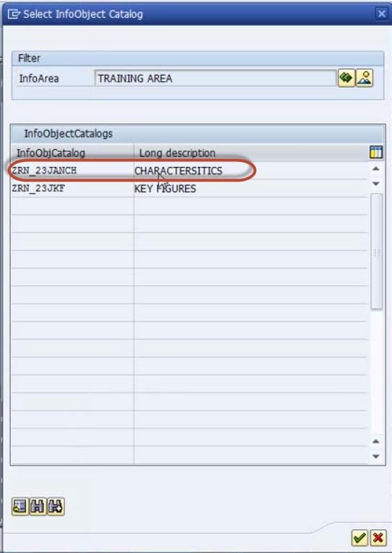This screenshot has height=553, width=392.
Task: Cancel dialog with the red X icon
Action: [378, 538]
